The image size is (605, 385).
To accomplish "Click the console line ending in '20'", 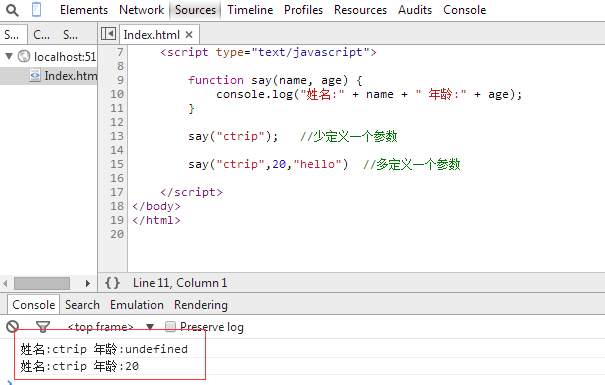I will click(79, 366).
